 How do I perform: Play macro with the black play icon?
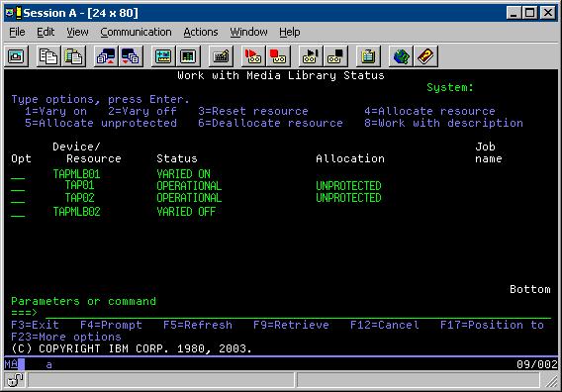[x=311, y=56]
